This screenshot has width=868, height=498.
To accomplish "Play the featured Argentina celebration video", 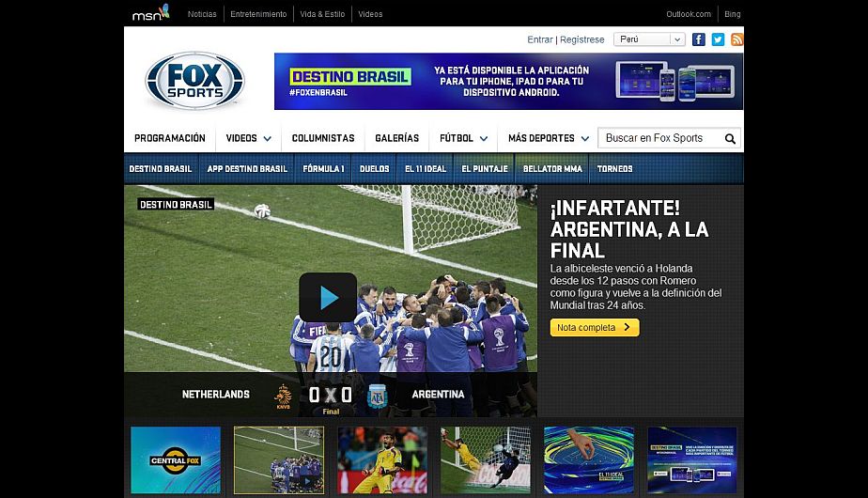I will coord(328,298).
